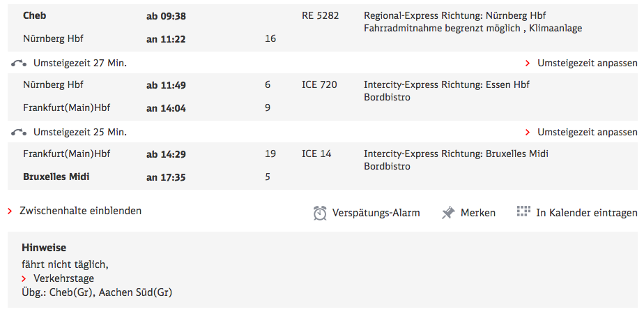
Task: Click the Merken pin icon
Action: tap(448, 213)
